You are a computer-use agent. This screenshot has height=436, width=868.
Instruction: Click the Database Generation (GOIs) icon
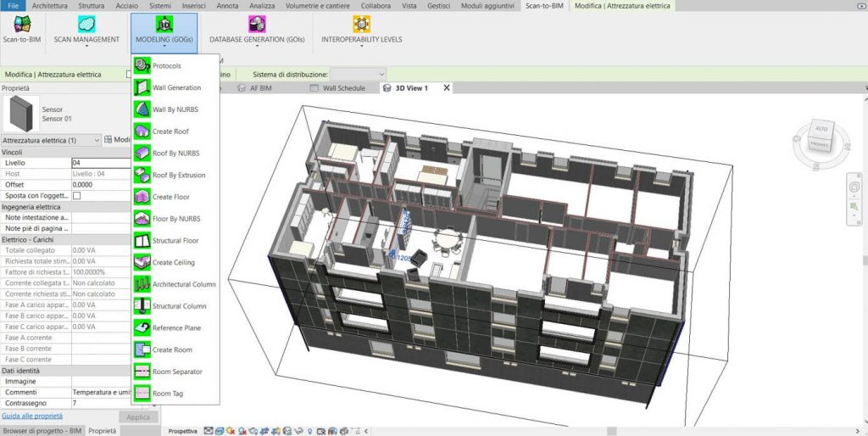(257, 25)
